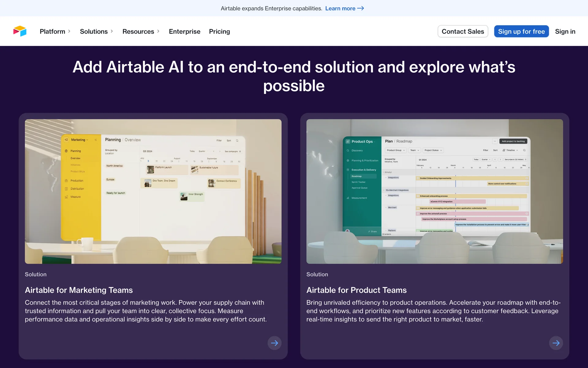Click the Marketing Teams card description text
The width and height of the screenshot is (588, 368).
[145, 311]
